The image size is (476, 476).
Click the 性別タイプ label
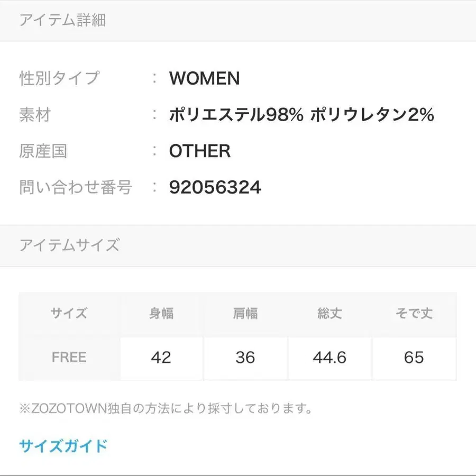[x=60, y=78]
